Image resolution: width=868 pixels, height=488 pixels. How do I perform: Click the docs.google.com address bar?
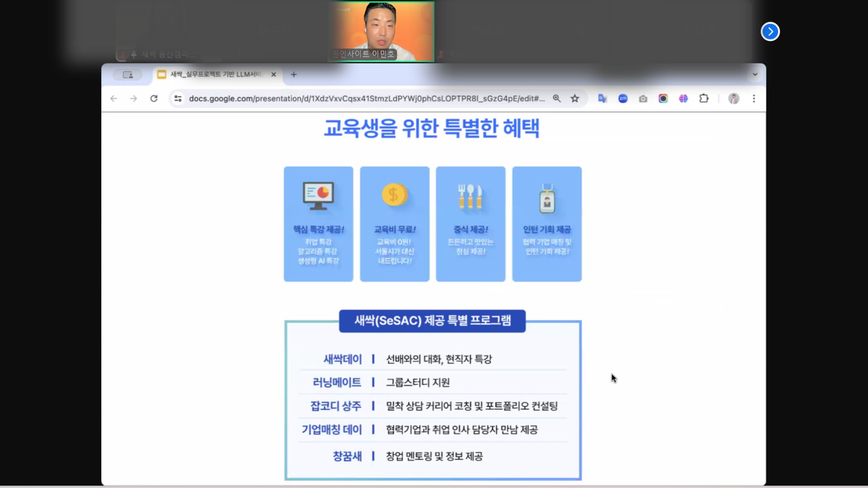366,99
